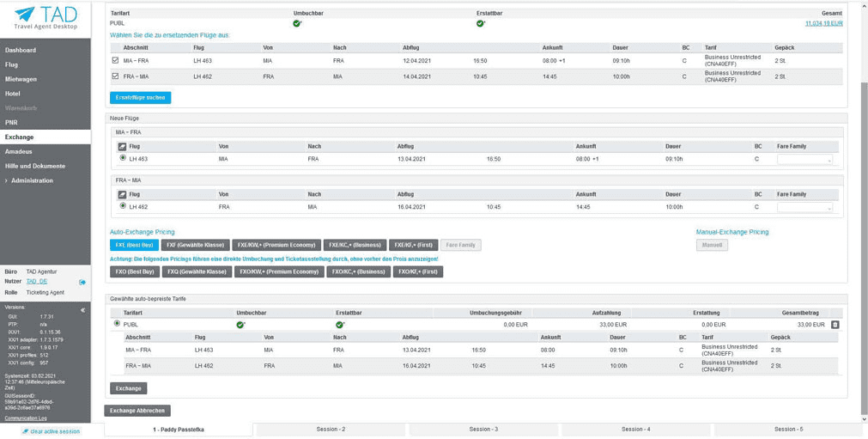868x439 pixels.
Task: Click the FXE/KC,+ (Business) pricing button
Action: click(355, 245)
